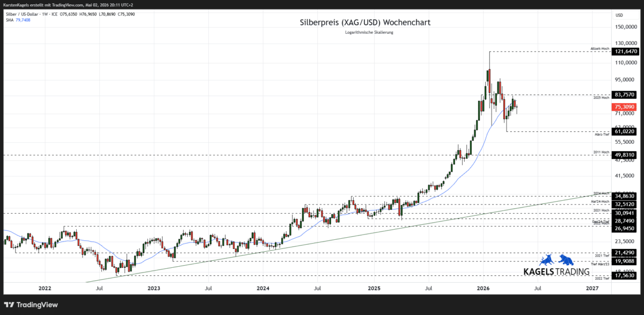Click the 2027 label on time axis

tap(592, 288)
